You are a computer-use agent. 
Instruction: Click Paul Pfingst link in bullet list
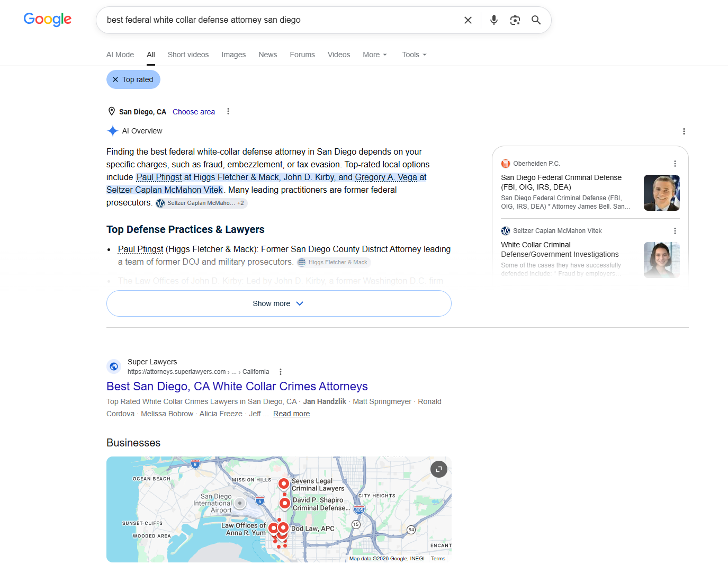[x=141, y=249]
